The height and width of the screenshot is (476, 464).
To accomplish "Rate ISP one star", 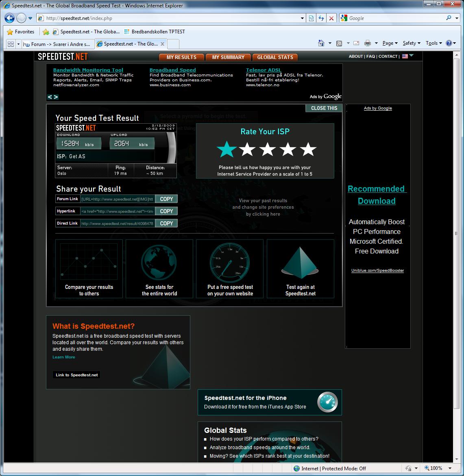I will click(227, 149).
